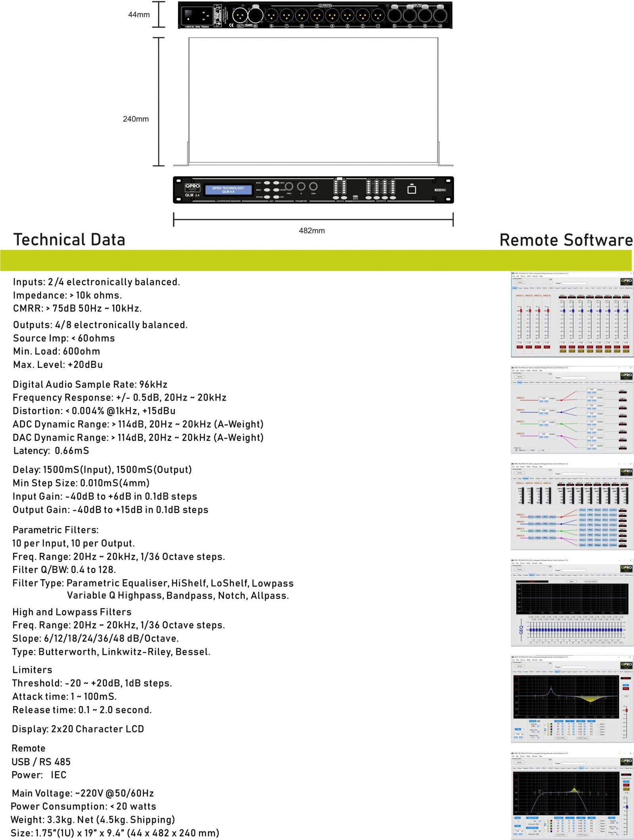The image size is (634, 840).
Task: Click the XLR input A connector on the rear panel
Action: 440,15
